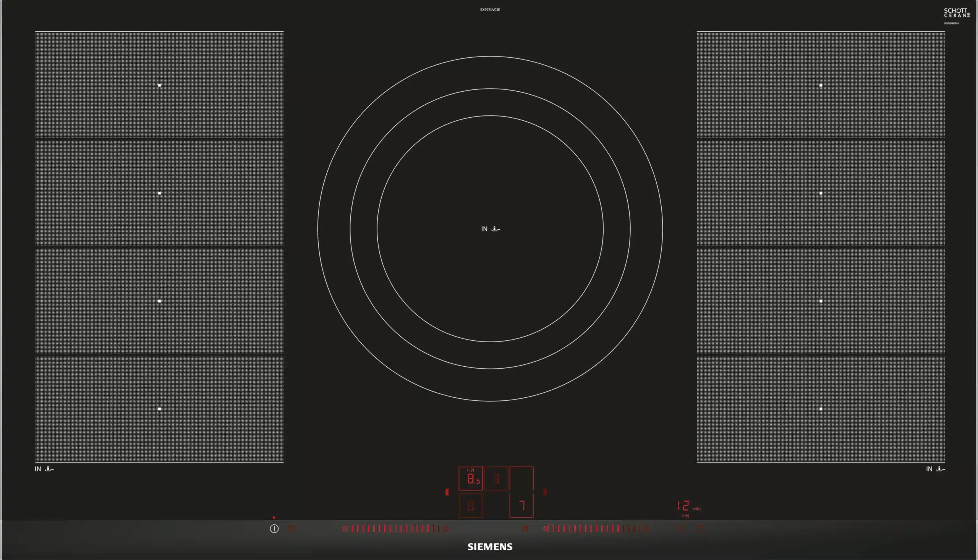The height and width of the screenshot is (560, 978).
Task: Select the zone display showing 8.5
Action: pyautogui.click(x=471, y=479)
